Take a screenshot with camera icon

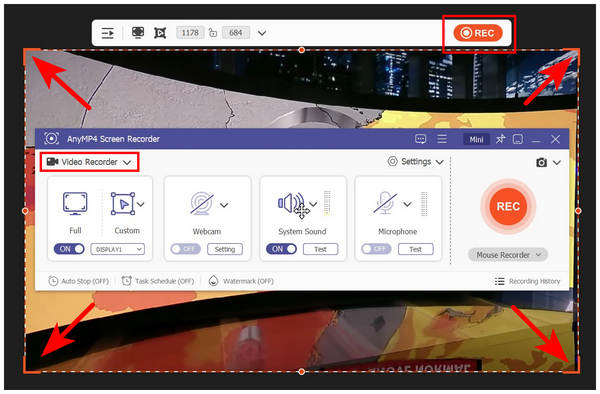[541, 163]
